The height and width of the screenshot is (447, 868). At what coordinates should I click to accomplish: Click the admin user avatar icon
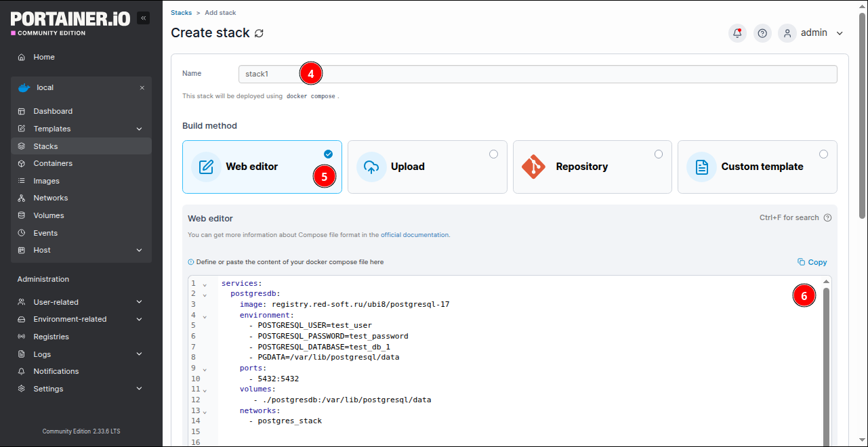[787, 33]
